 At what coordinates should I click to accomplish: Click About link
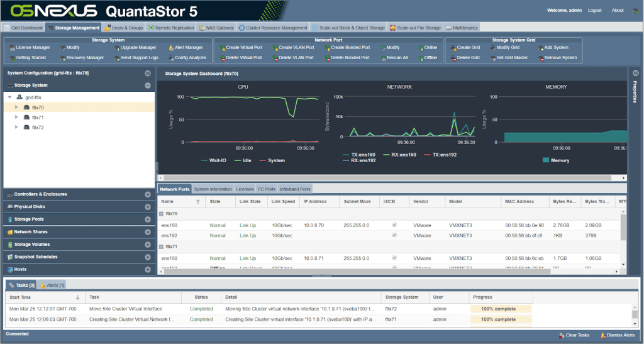point(618,10)
